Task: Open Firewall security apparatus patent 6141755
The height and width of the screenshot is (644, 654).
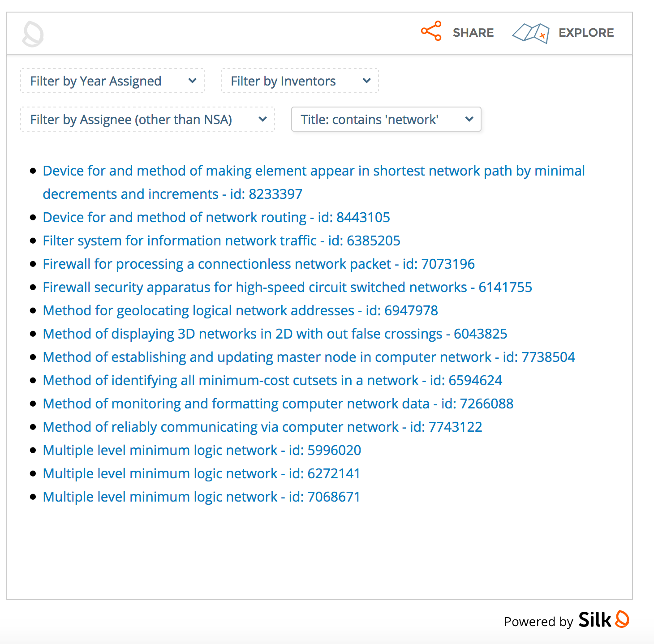Action: (287, 288)
